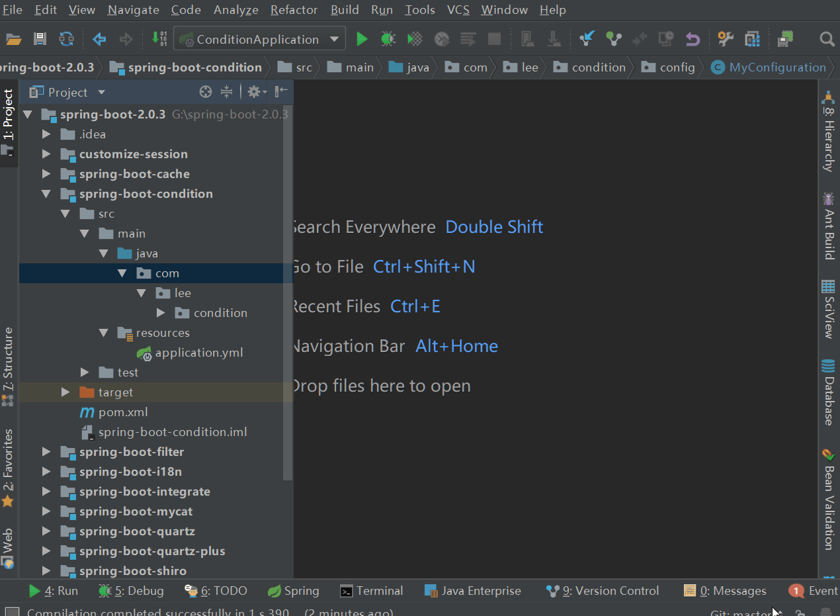Run ConditionApplication with the green play icon

click(x=361, y=39)
